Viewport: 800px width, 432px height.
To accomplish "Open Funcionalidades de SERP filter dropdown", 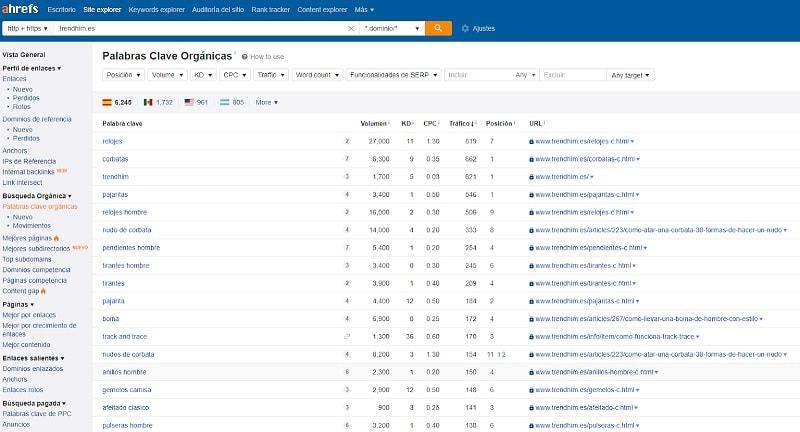I will point(393,75).
